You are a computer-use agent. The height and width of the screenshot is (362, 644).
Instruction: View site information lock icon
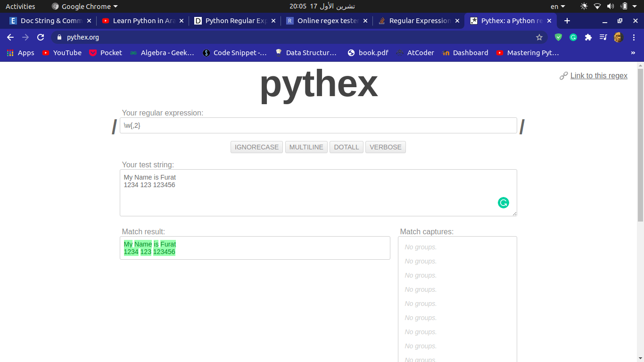59,37
